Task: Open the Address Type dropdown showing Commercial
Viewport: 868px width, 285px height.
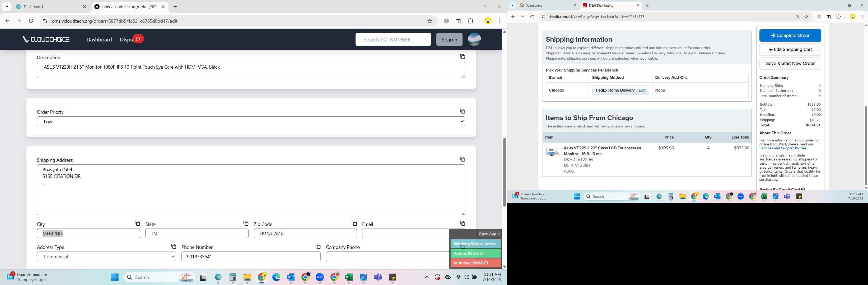Action: pyautogui.click(x=106, y=256)
